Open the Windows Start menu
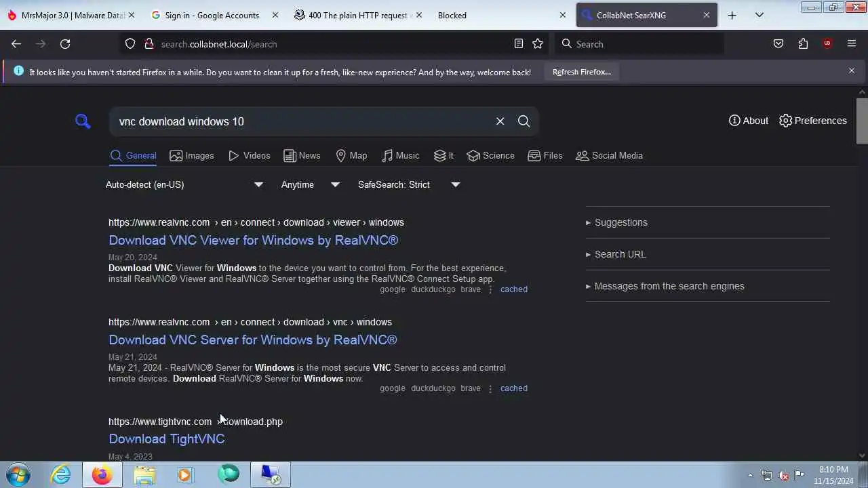The height and width of the screenshot is (488, 868). tap(18, 475)
